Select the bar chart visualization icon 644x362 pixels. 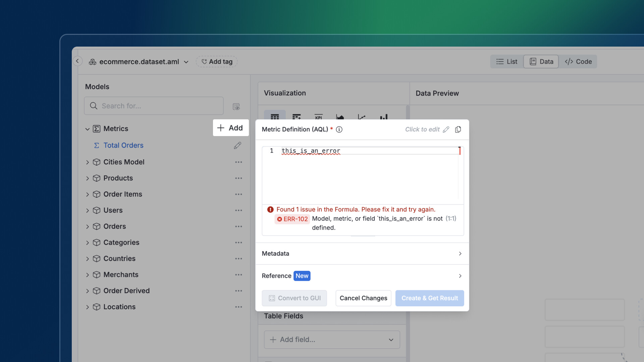click(x=384, y=117)
